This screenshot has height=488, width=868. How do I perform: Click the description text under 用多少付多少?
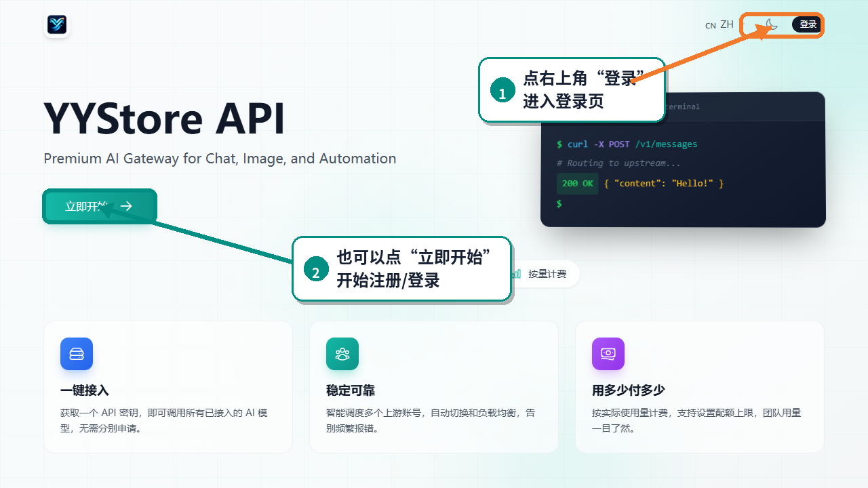[696, 421]
